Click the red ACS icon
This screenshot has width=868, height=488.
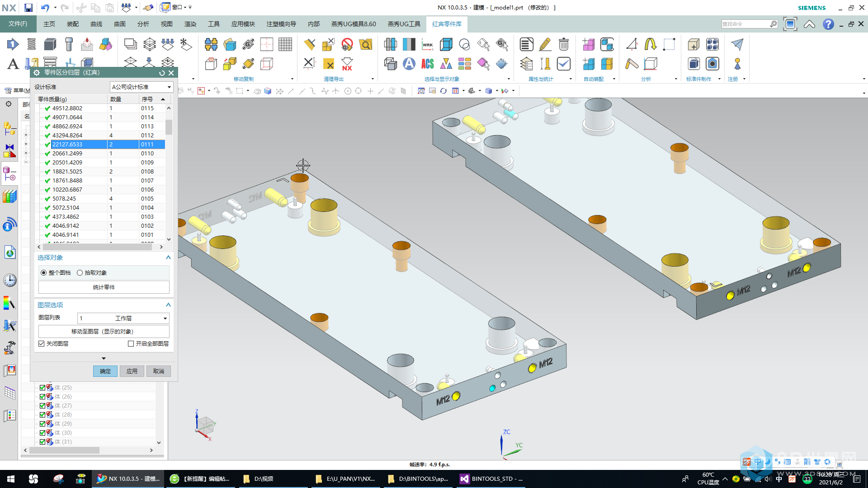point(427,64)
